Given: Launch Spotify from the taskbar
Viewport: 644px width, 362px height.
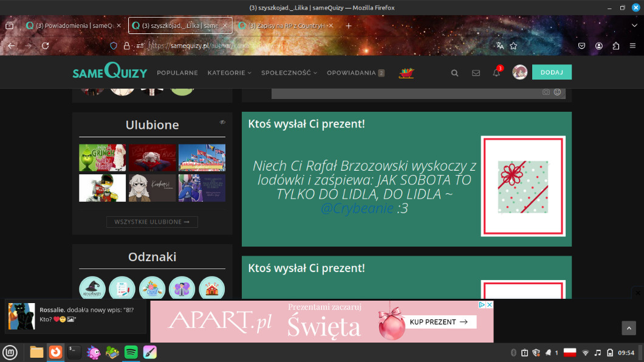Looking at the screenshot, I should pyautogui.click(x=131, y=352).
